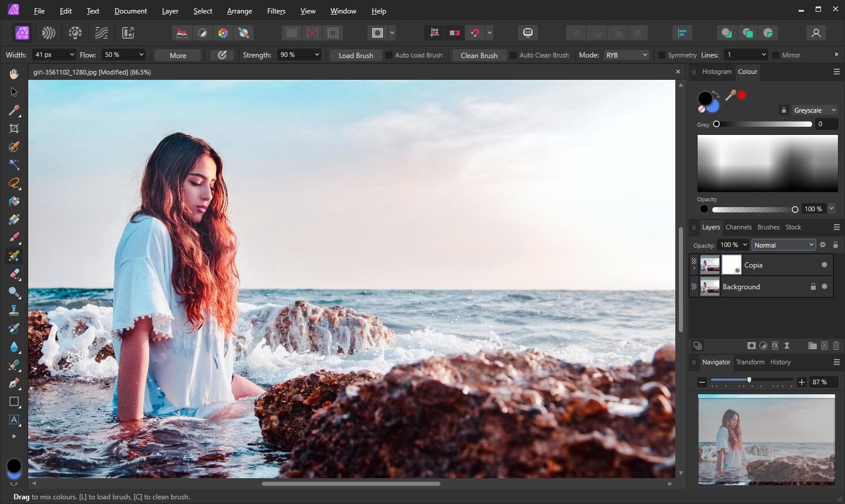Select the Crop tool
The height and width of the screenshot is (504, 845).
coord(14,128)
